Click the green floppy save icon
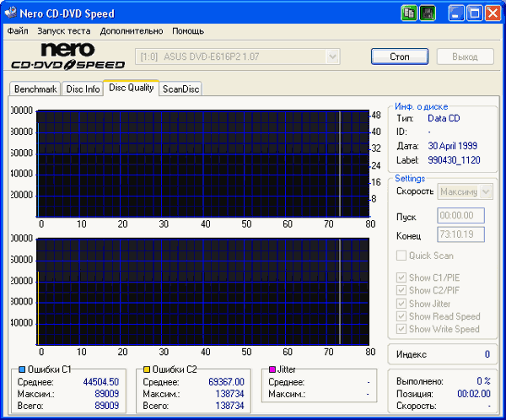 point(428,13)
